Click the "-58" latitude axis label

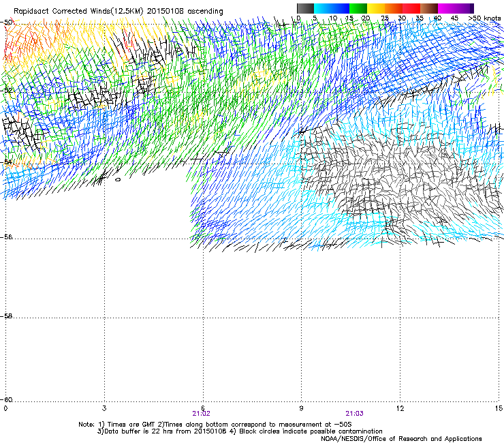(6, 316)
